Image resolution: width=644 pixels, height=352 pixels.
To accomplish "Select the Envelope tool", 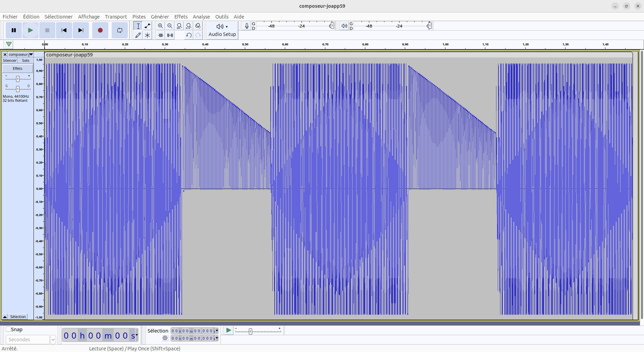I will point(147,26).
